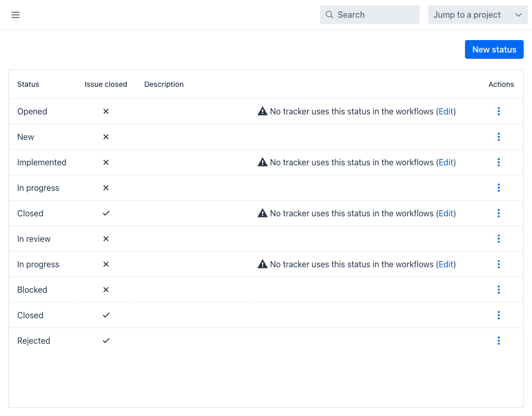Open actions menu for Opened status
The width and height of the screenshot is (532, 416).
click(x=498, y=111)
